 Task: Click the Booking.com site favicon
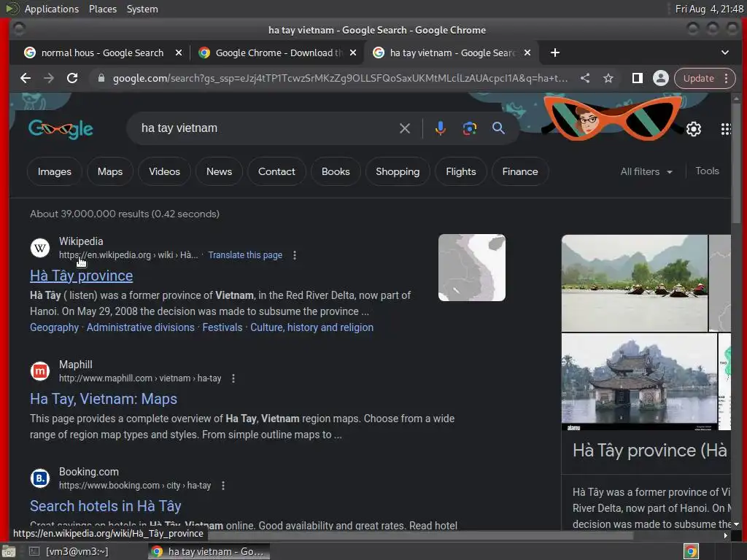pyautogui.click(x=40, y=478)
